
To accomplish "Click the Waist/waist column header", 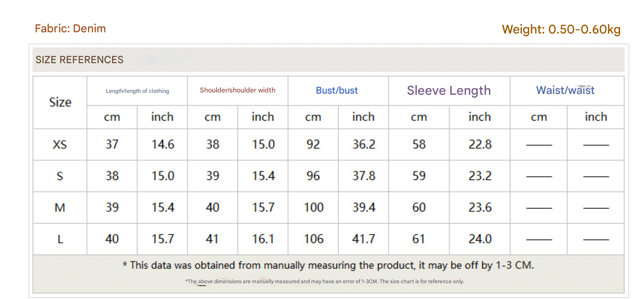I will (565, 90).
